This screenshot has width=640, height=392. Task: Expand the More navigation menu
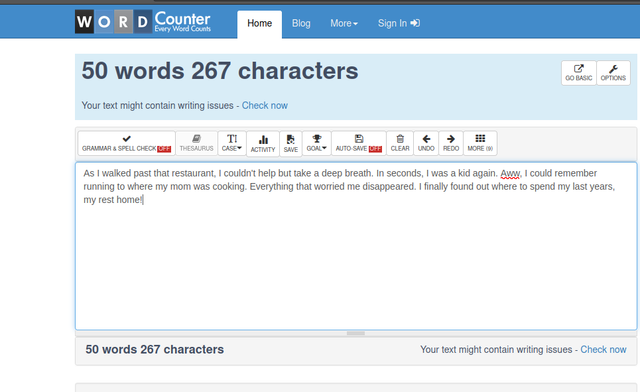[x=344, y=23]
